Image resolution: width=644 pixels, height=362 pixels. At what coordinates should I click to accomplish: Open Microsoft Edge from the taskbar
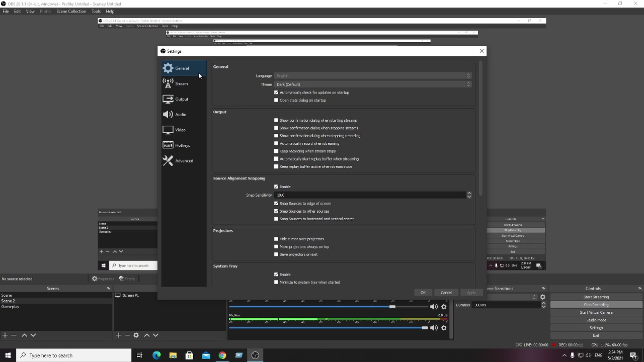coord(156,355)
